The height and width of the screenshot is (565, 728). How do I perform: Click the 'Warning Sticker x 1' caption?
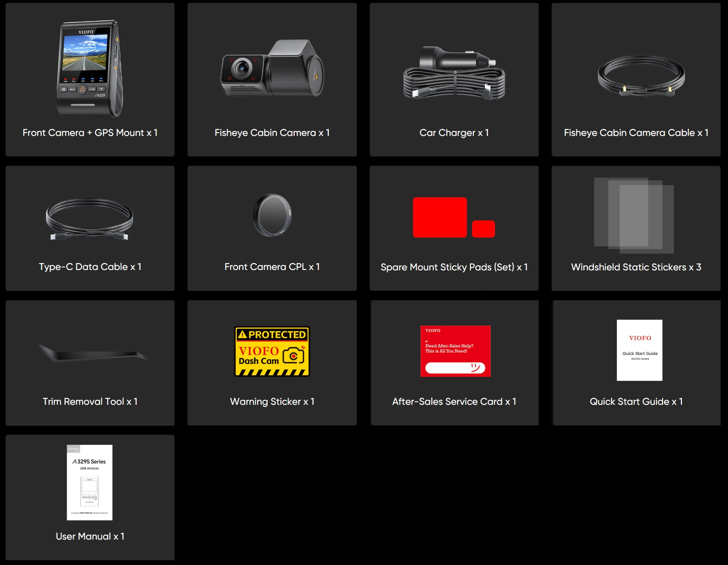(x=272, y=401)
